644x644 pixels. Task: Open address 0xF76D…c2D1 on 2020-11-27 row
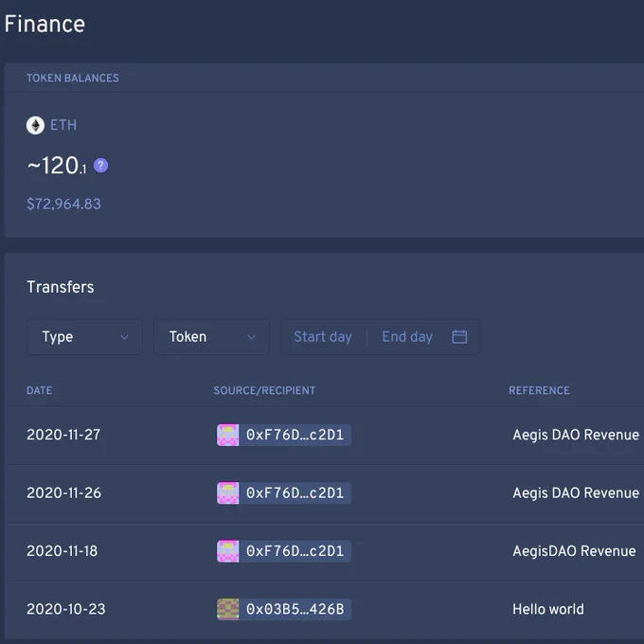(284, 435)
